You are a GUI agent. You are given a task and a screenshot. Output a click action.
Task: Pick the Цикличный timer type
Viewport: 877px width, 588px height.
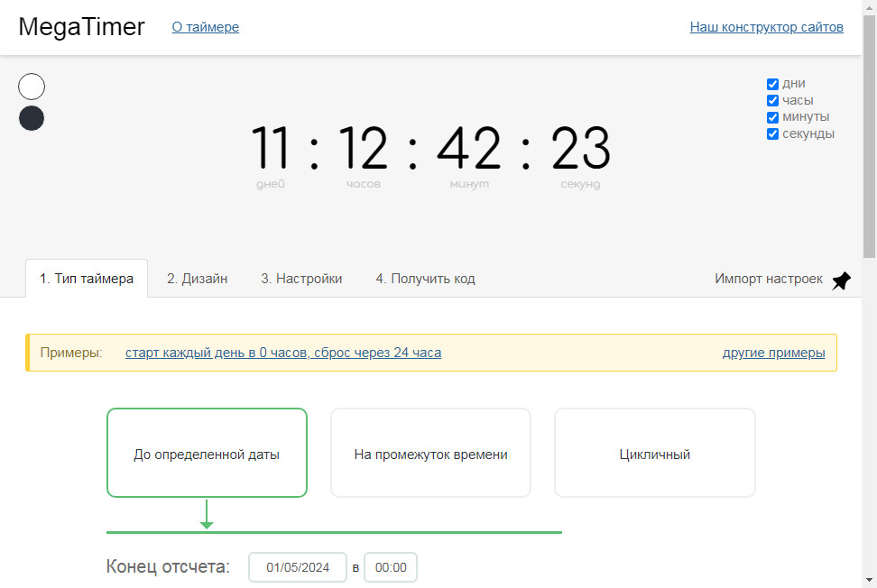[654, 453]
